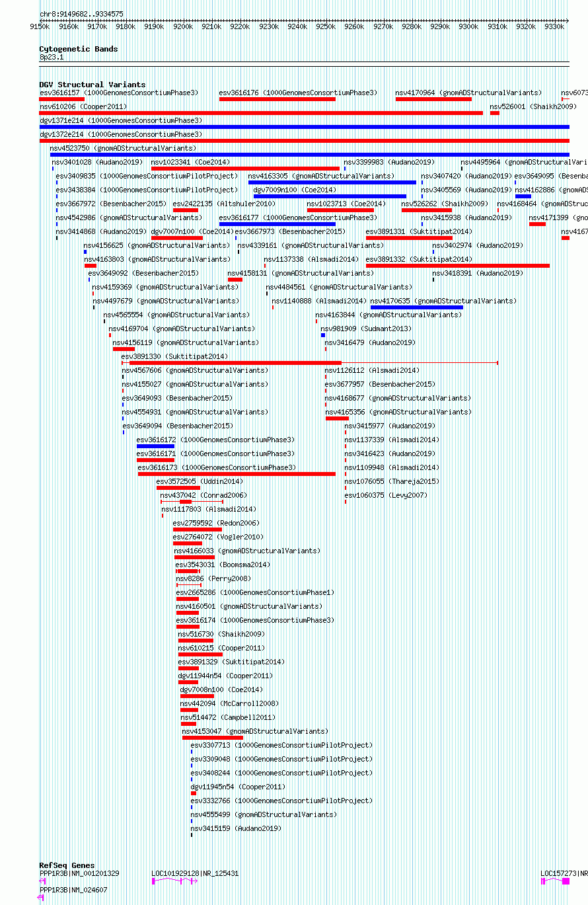
Task: Select the dgv1372e214 variant label
Action: [x=121, y=134]
